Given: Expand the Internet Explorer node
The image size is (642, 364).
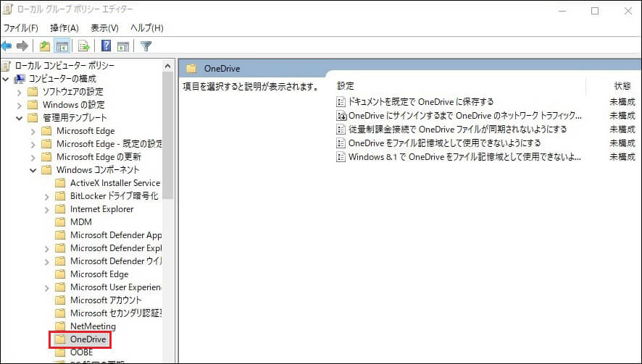Looking at the screenshot, I should pos(46,210).
